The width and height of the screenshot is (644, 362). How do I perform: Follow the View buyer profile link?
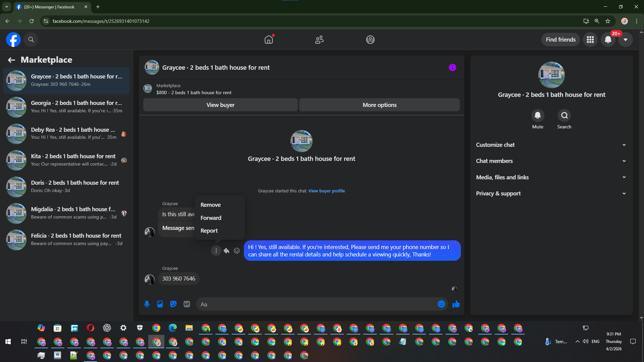click(326, 191)
